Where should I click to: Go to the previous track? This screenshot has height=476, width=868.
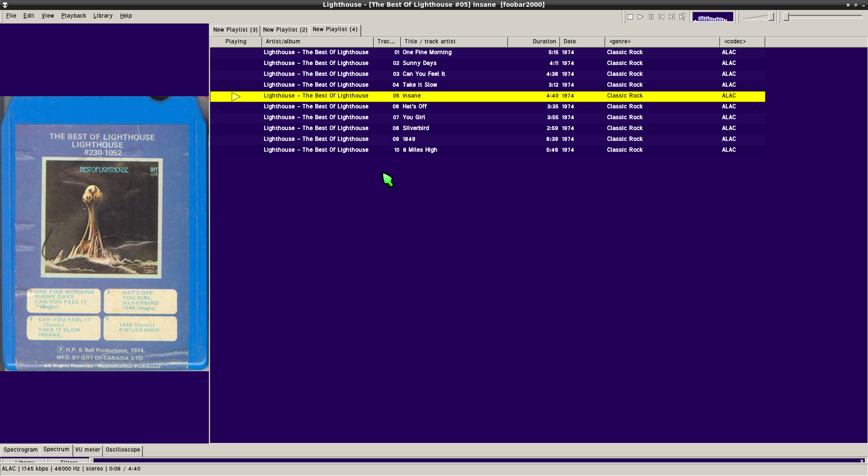pyautogui.click(x=661, y=17)
